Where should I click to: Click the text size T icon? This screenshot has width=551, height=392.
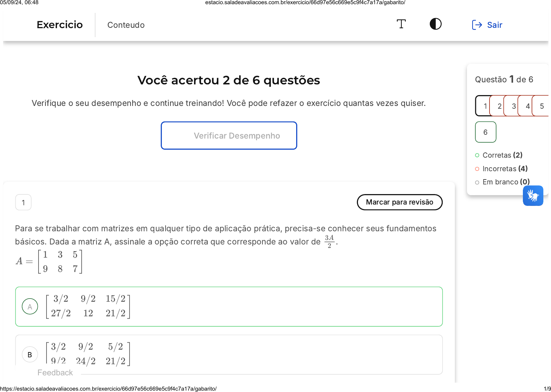click(401, 24)
